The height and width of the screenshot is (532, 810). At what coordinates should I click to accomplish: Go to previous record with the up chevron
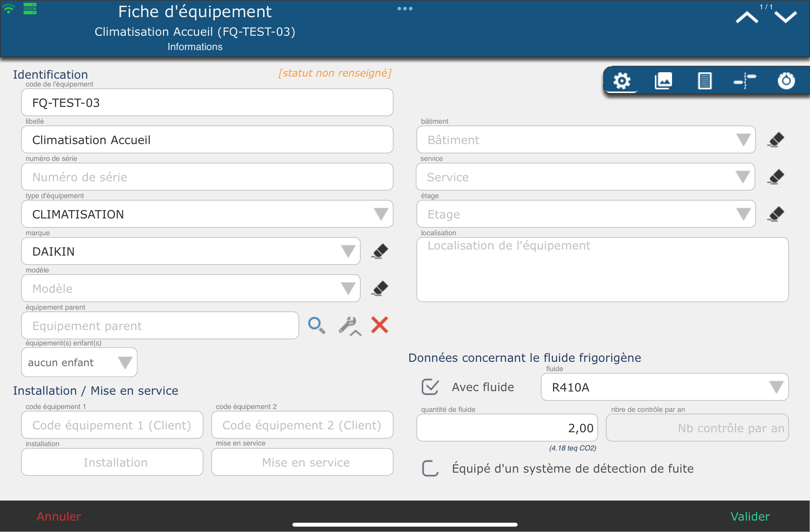[x=747, y=18]
